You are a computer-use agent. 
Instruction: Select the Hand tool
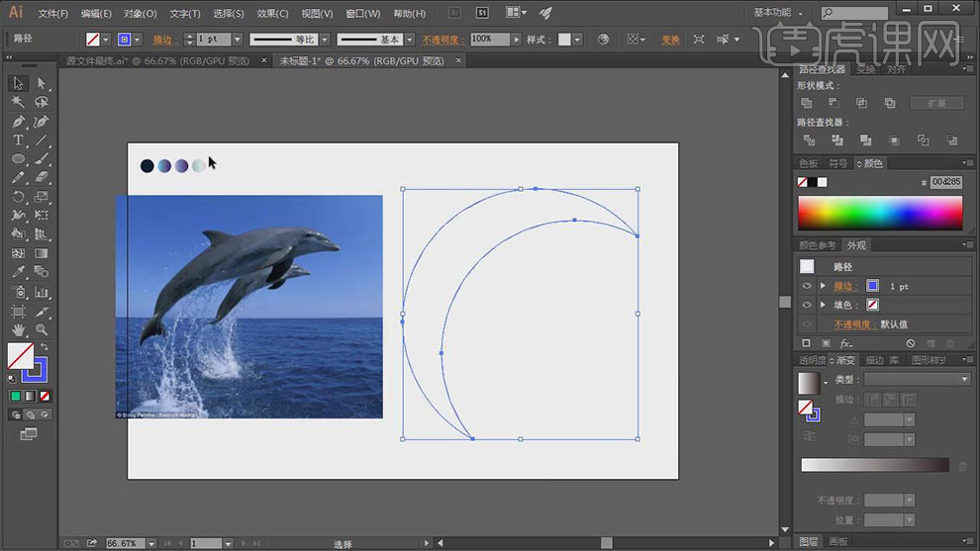click(18, 329)
